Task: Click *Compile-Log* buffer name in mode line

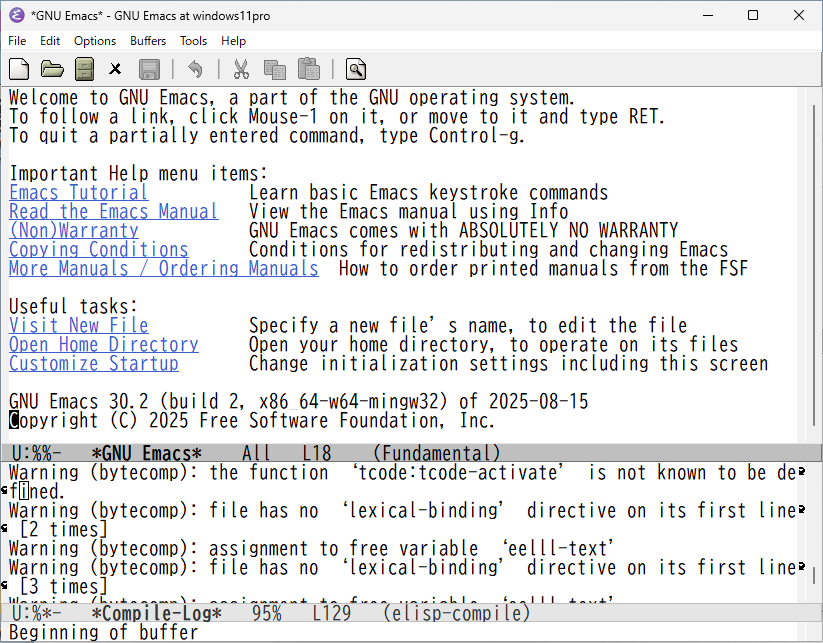Action: 156,613
